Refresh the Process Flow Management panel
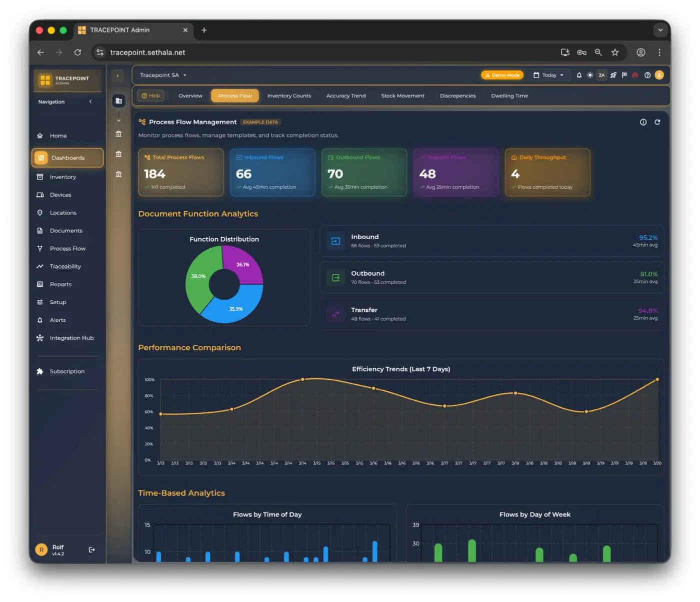 [657, 122]
